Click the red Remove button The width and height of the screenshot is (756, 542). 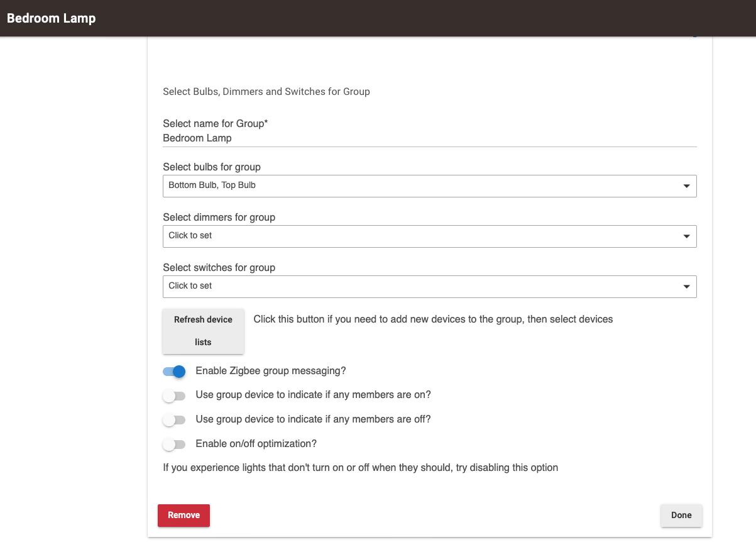point(184,515)
